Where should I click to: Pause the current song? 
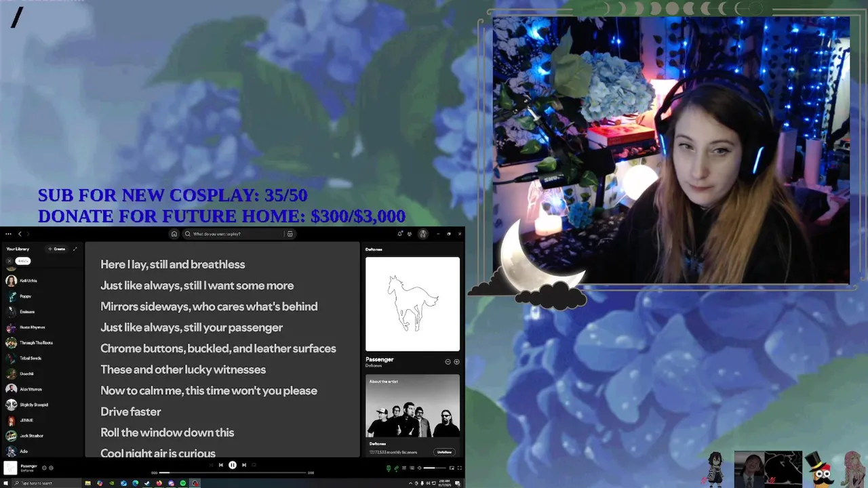233,465
